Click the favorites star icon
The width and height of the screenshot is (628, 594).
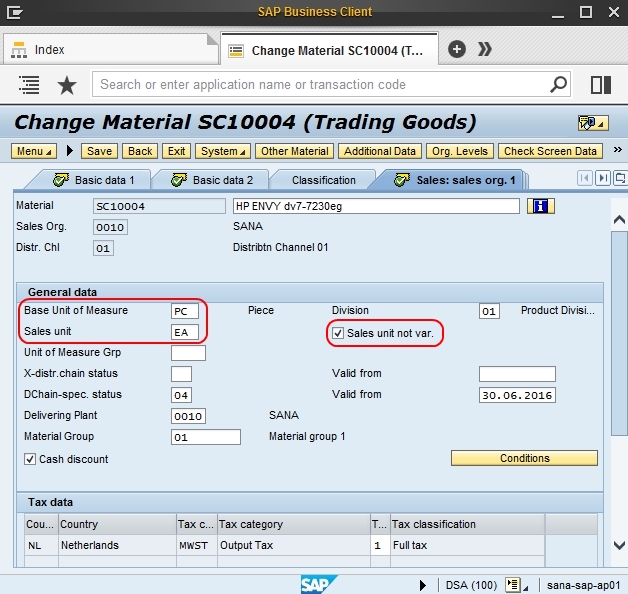point(67,85)
